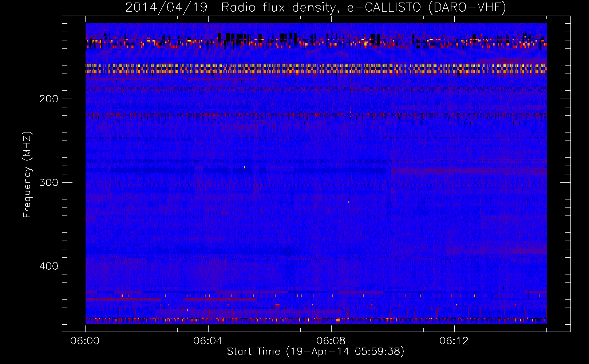
Task: Click the date '2014/04/19' in the title
Action: pyautogui.click(x=166, y=7)
